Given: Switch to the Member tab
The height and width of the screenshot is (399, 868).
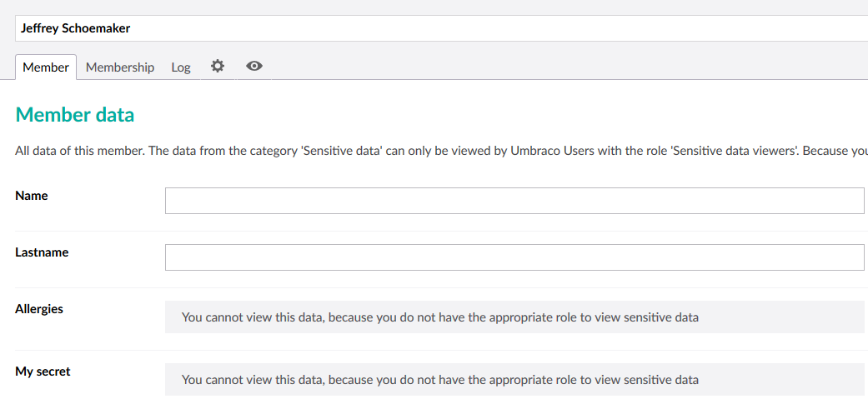Looking at the screenshot, I should (46, 67).
